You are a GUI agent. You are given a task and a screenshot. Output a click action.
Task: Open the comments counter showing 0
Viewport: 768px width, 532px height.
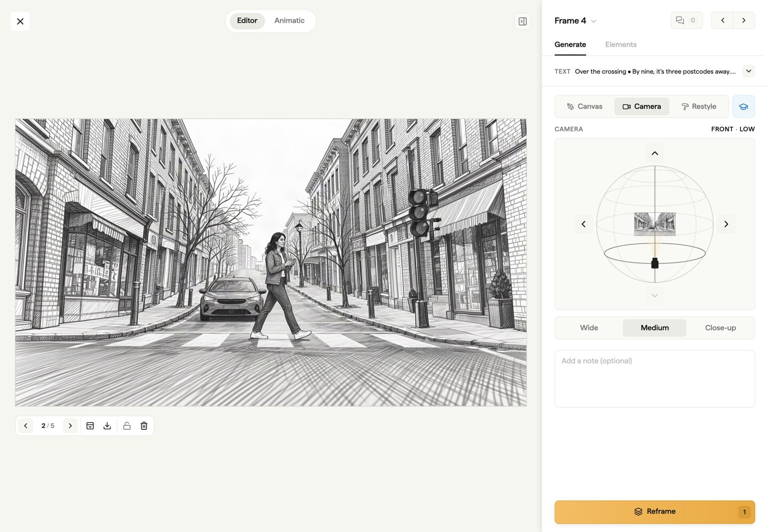pyautogui.click(x=686, y=20)
